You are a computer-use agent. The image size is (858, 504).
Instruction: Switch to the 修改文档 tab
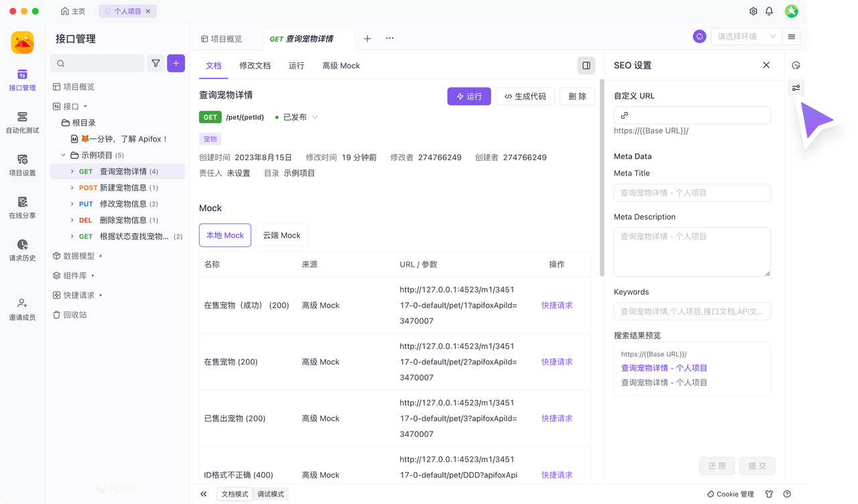coord(255,66)
